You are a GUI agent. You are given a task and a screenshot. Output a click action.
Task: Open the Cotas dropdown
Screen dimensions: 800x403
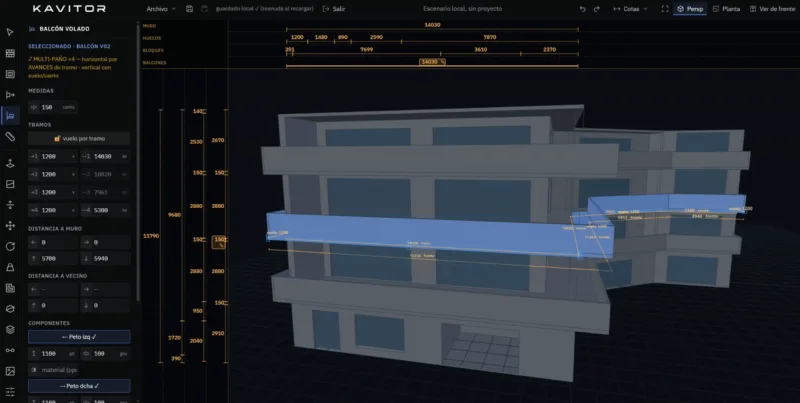[x=631, y=9]
